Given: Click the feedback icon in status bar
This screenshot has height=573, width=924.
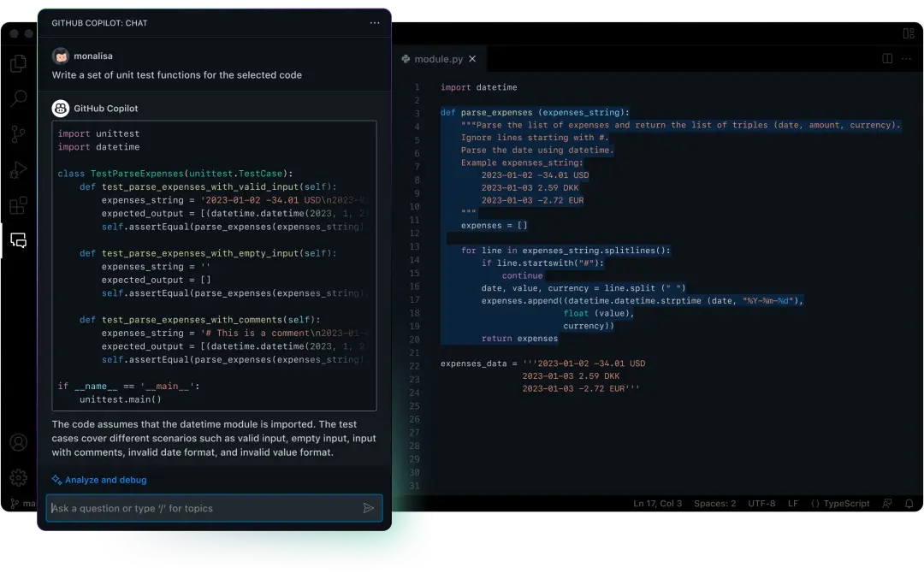Looking at the screenshot, I should point(887,504).
